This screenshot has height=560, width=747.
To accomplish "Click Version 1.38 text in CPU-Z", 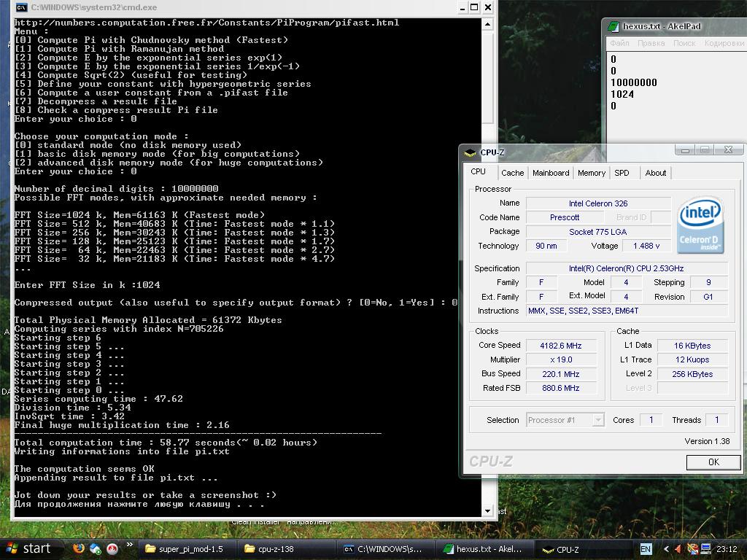I will (707, 441).
